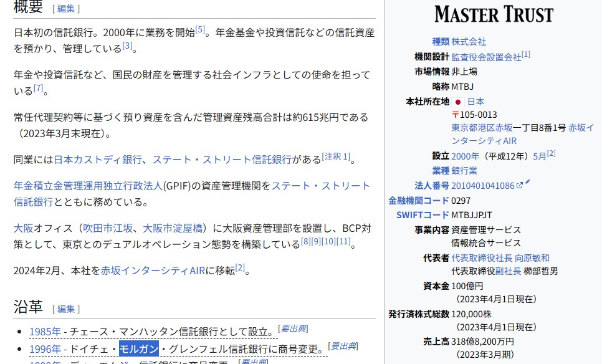Click the highlighted word モルガン
This screenshot has height=364, width=602.
139,349
